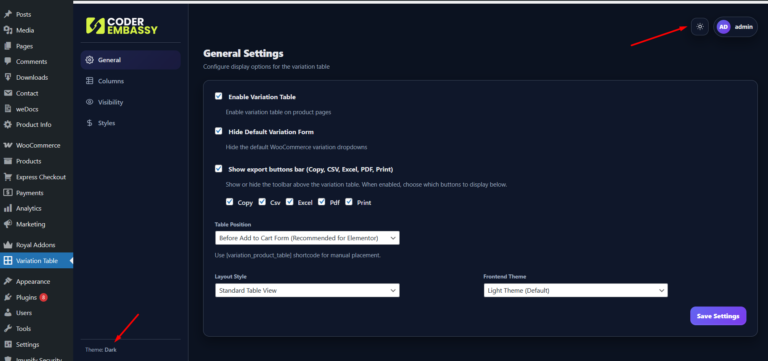The height and width of the screenshot is (361, 768).
Task: Open the Frontend Theme dropdown
Action: [x=576, y=290]
